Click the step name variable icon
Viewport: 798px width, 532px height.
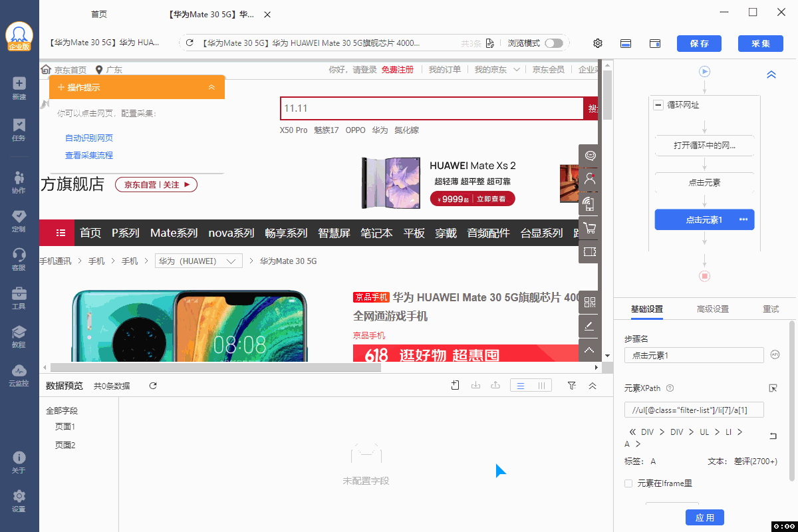pos(775,354)
